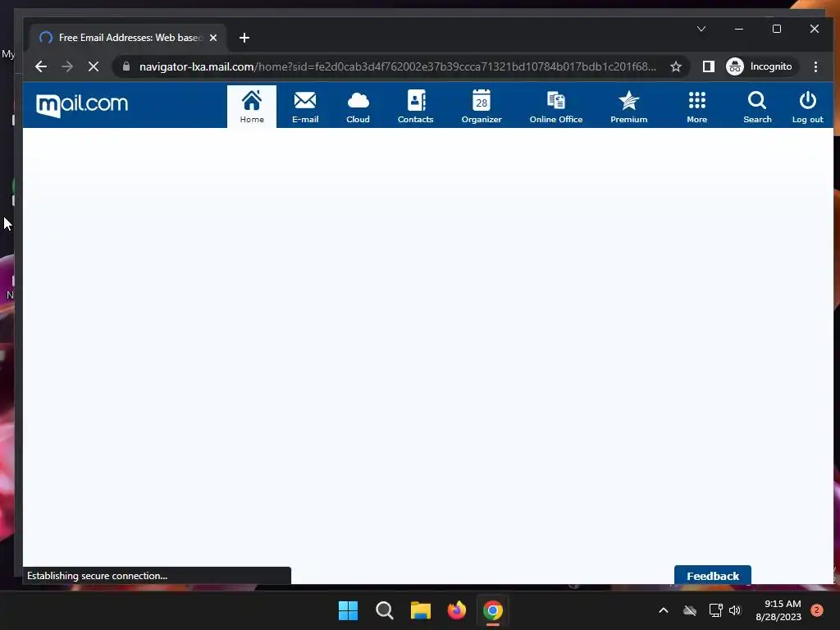Open the Home tab in mail.com
840x630 pixels.
click(x=252, y=107)
